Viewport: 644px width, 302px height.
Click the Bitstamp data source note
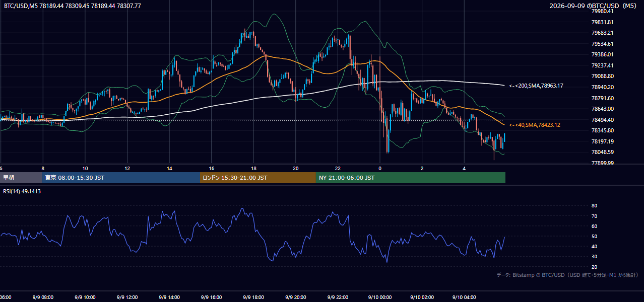(567, 275)
